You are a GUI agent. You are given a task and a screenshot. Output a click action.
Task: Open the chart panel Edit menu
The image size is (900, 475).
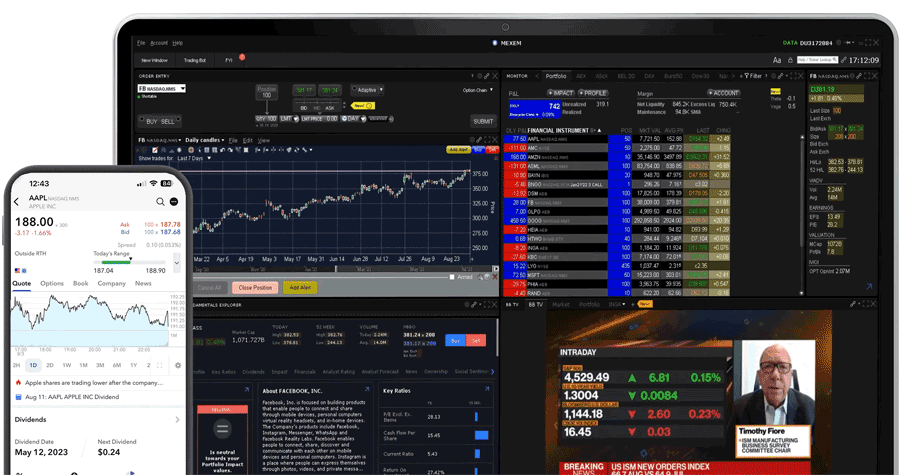pos(247,141)
